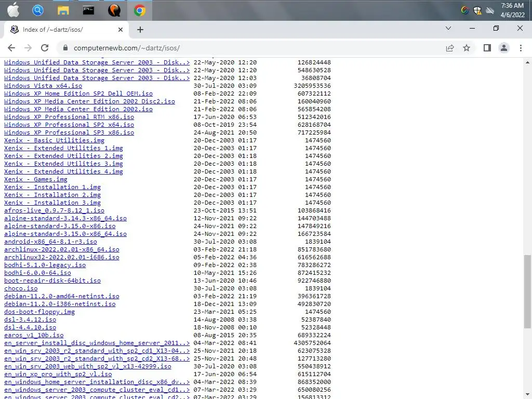
Task: Open Windows XP Professional RTM x86.iso
Action: click(x=69, y=117)
